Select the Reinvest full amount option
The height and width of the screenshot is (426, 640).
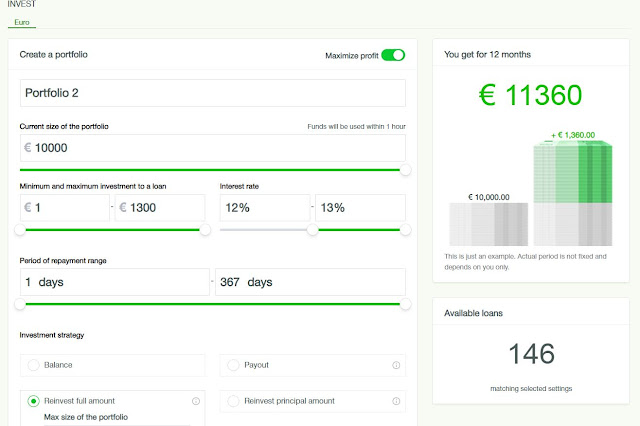tap(33, 401)
